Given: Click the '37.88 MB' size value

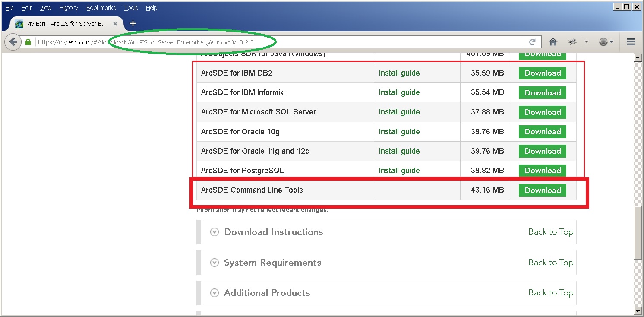Looking at the screenshot, I should (487, 112).
